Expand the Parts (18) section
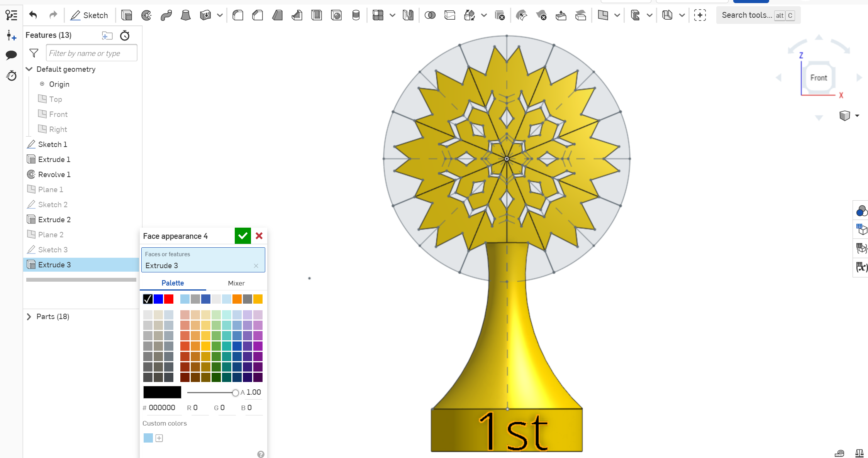This screenshot has width=868, height=458. click(29, 316)
